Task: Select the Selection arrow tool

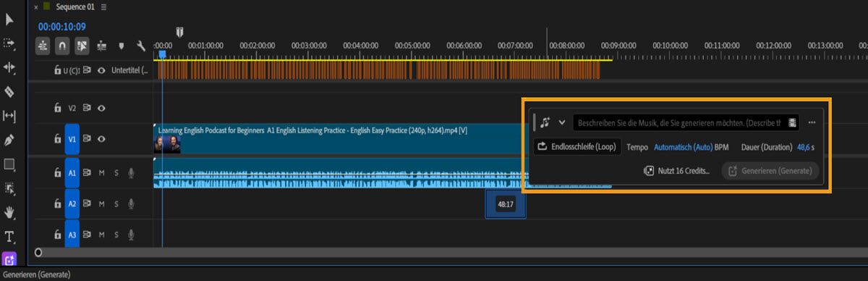Action: pos(9,20)
